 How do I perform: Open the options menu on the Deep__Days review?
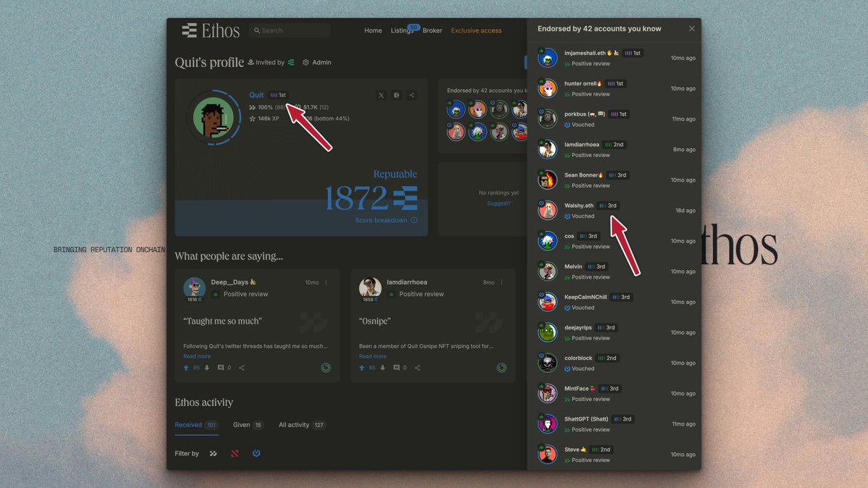point(326,282)
